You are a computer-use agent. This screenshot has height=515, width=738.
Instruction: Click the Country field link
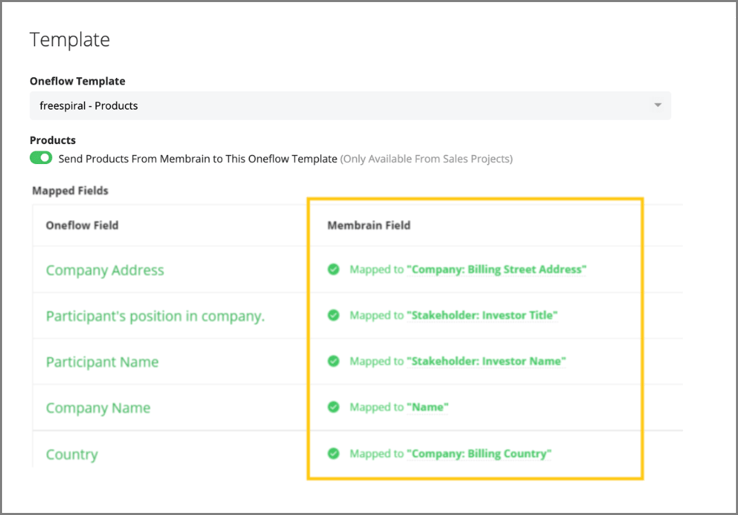point(72,454)
